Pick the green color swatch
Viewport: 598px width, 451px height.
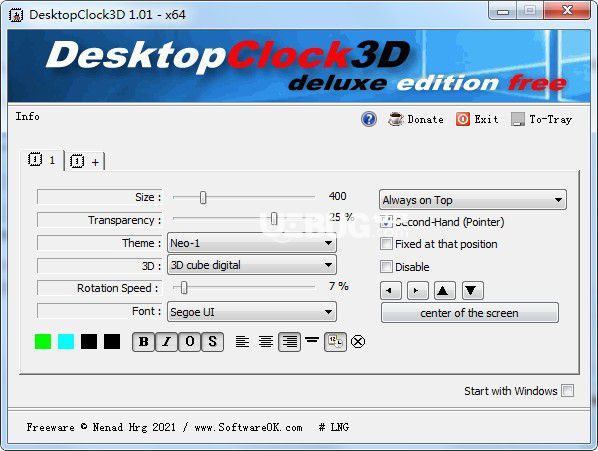[43, 341]
